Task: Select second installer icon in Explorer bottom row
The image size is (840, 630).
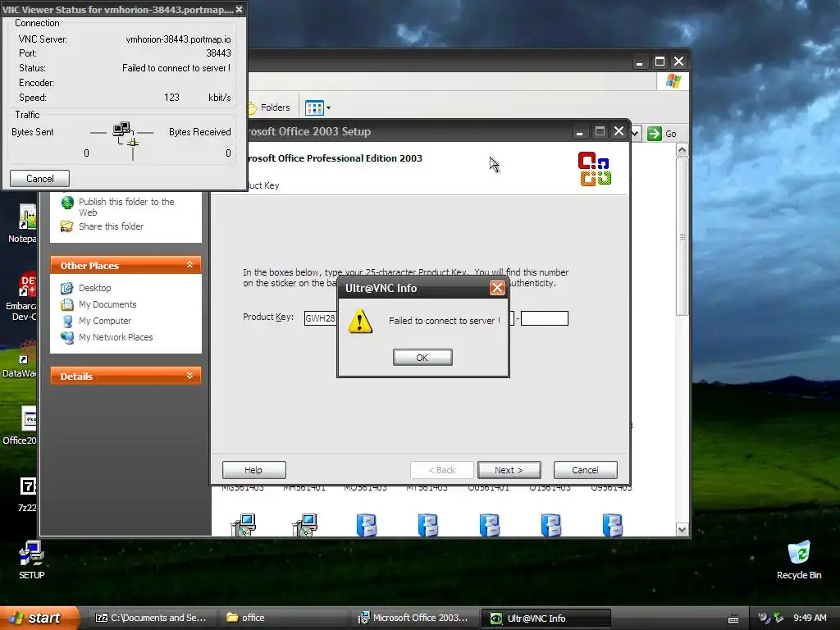Action: (305, 524)
